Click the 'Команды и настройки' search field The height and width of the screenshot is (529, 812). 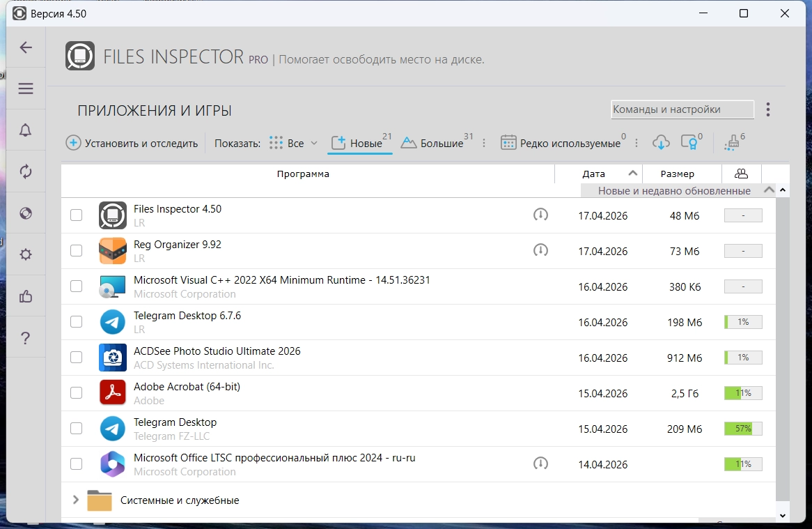pyautogui.click(x=682, y=109)
